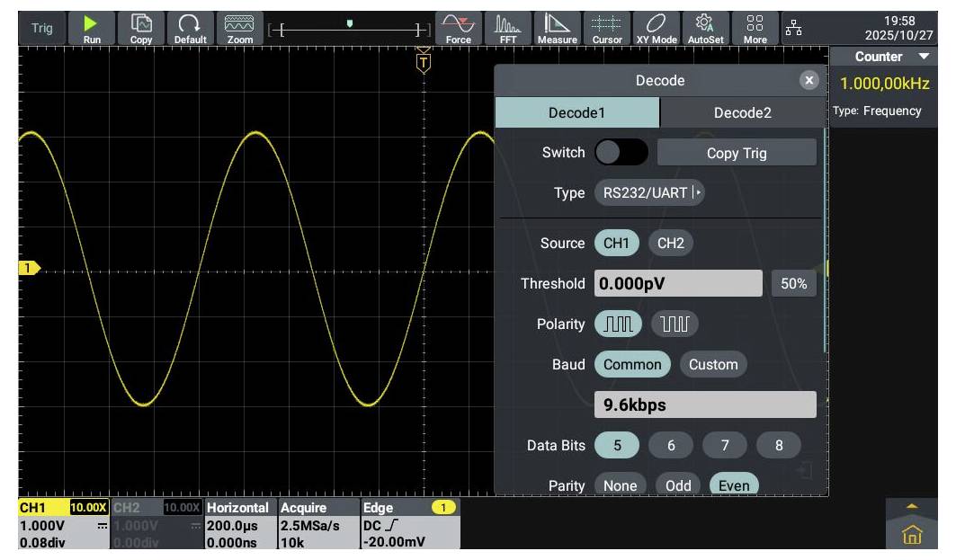Expand the bottom-right panel up arrow
The width and height of the screenshot is (956, 560).
912,508
